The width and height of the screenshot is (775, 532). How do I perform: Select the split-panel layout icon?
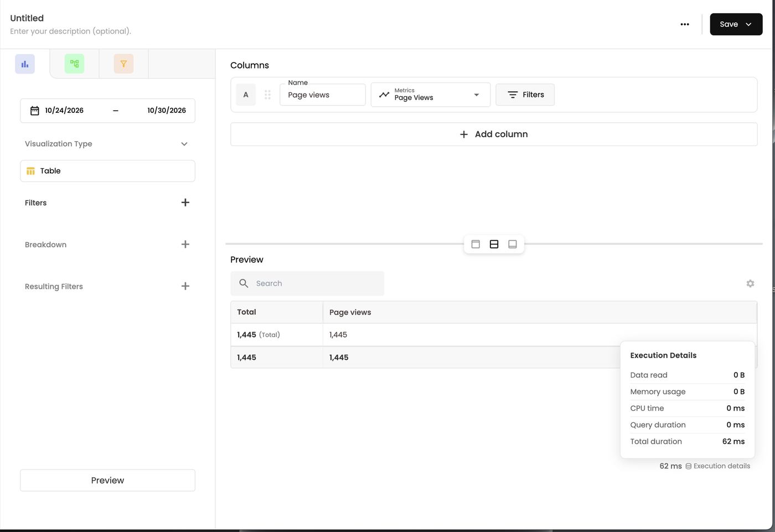494,244
